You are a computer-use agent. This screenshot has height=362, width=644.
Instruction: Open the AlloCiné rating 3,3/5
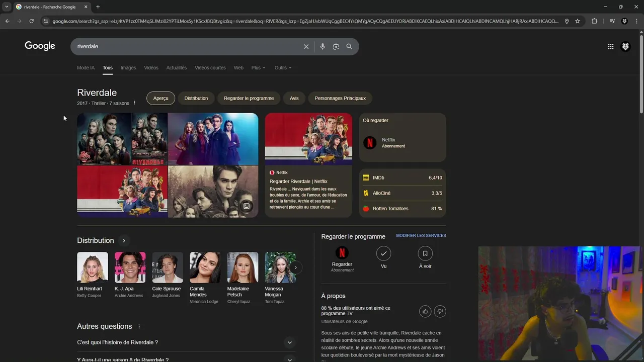(403, 193)
